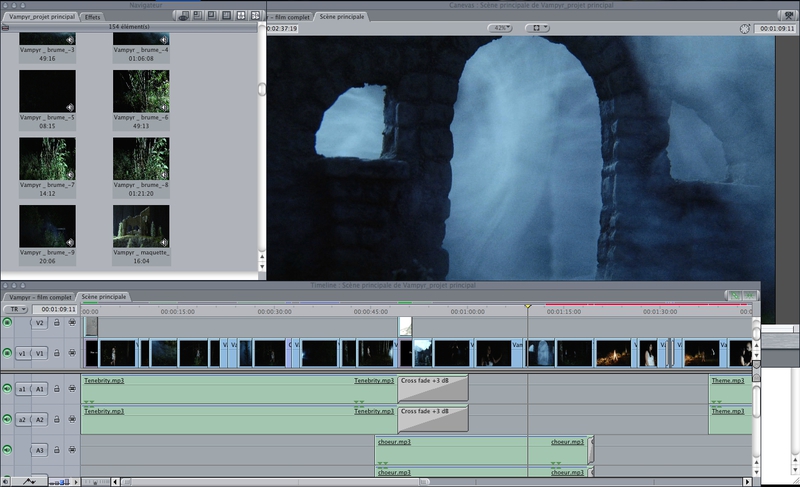Click the second layout icon in Navigateur toolbar
Viewport: 800px width, 487px height.
[x=197, y=16]
